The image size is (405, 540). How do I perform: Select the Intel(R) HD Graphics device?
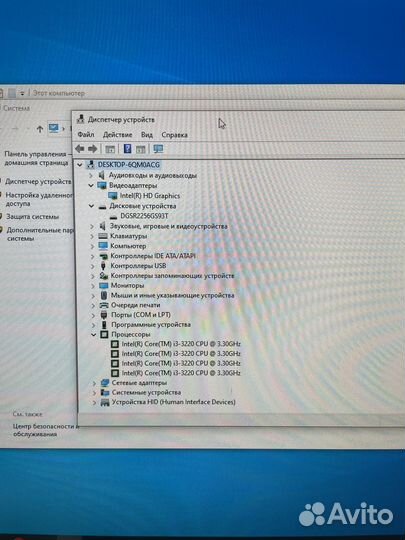pos(149,196)
